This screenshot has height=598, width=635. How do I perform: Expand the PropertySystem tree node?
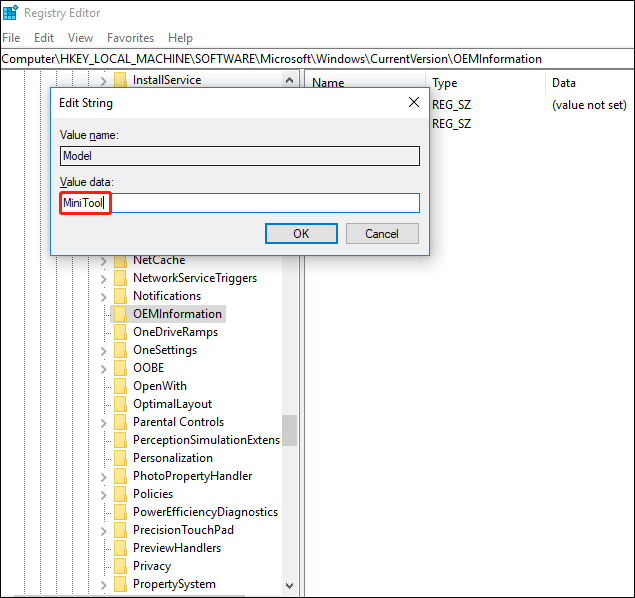tap(103, 584)
